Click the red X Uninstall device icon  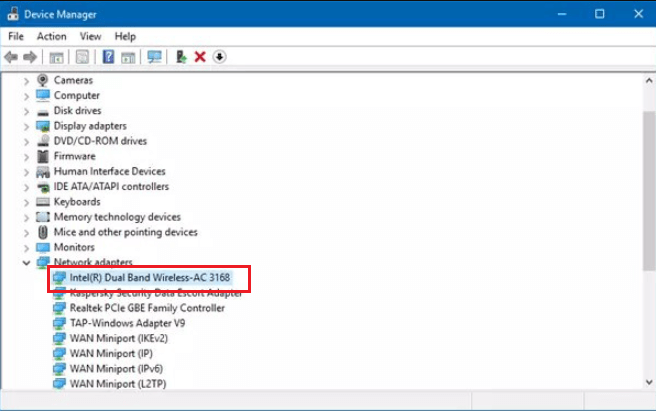(x=200, y=57)
